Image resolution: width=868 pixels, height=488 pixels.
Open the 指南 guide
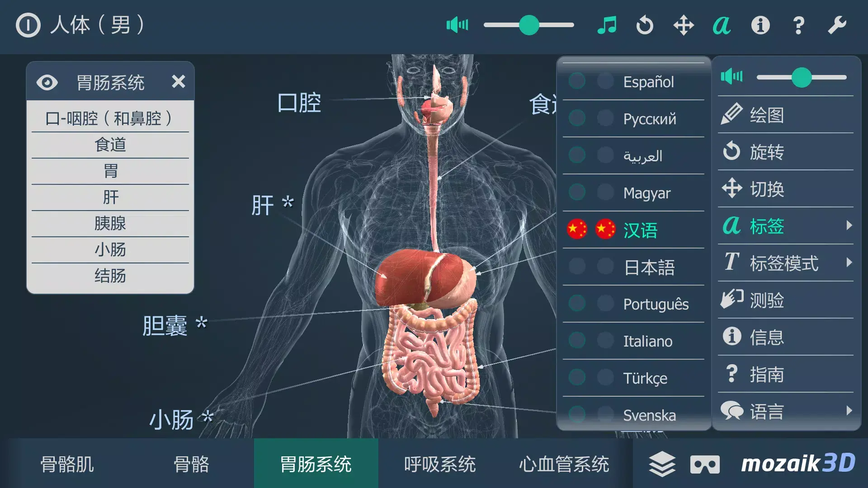tap(769, 374)
